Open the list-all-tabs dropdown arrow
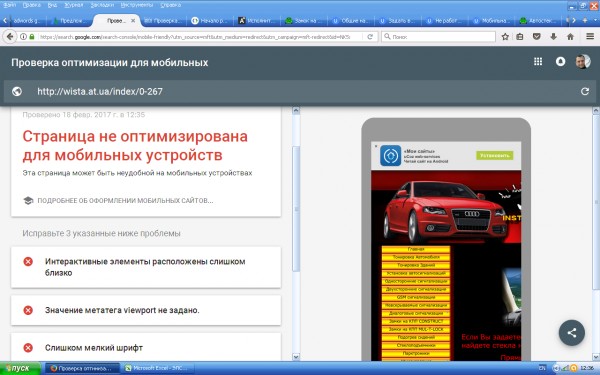This screenshot has height=375, width=600. 594,21
